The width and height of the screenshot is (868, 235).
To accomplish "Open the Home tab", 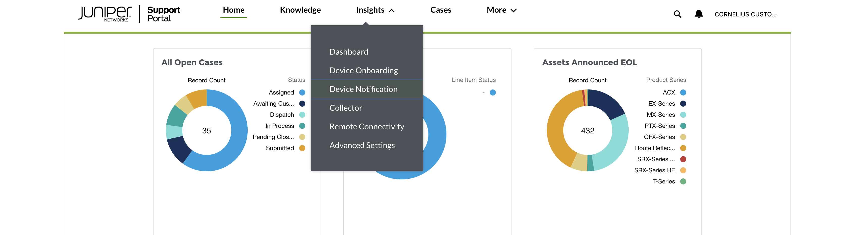I will (234, 10).
